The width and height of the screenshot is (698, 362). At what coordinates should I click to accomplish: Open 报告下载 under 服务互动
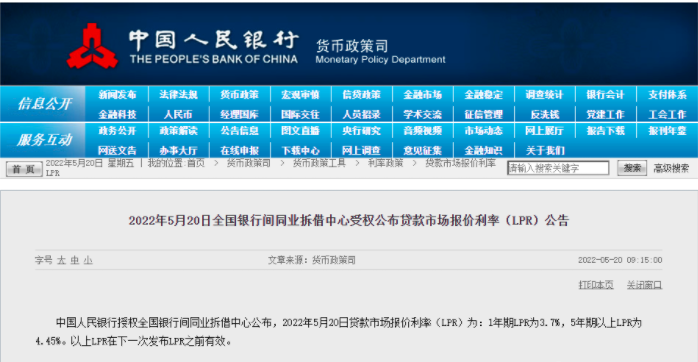pos(605,131)
